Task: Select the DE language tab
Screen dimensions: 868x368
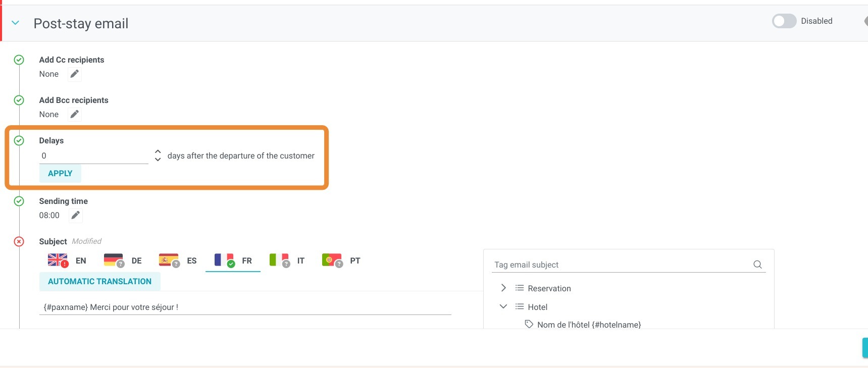Action: (x=123, y=260)
